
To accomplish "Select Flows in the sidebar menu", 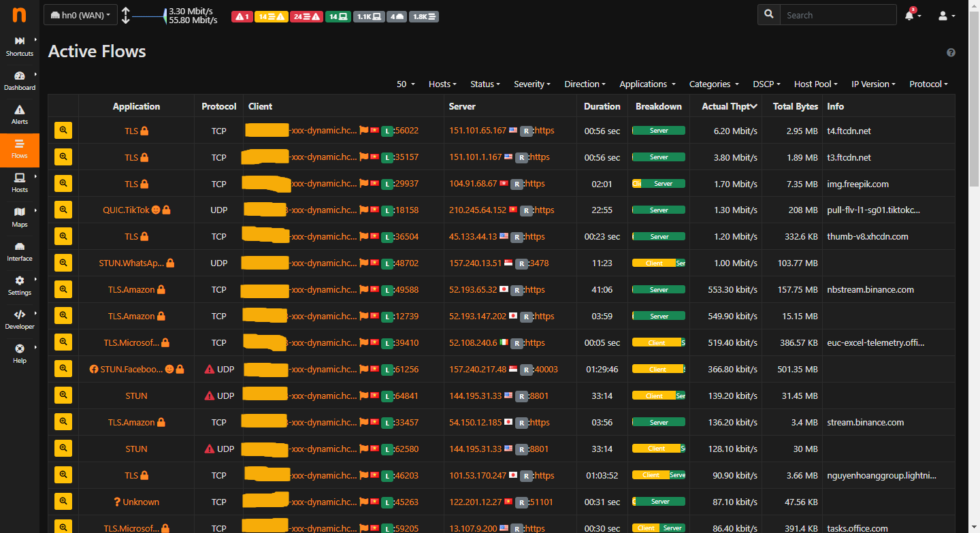I will click(20, 148).
